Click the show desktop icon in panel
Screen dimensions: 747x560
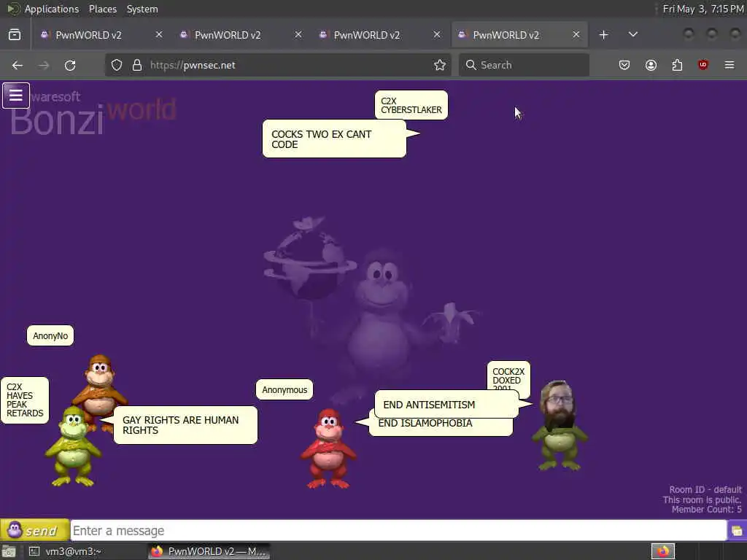point(9,551)
